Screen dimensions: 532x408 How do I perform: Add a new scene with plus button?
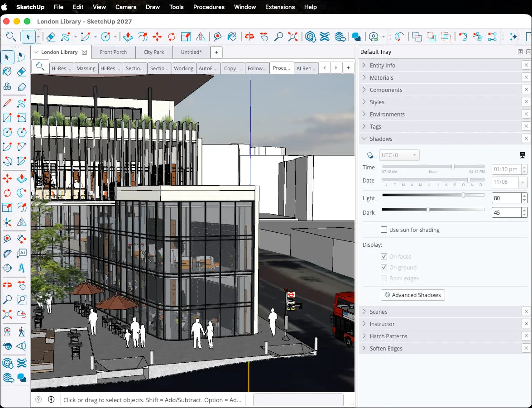click(x=348, y=68)
